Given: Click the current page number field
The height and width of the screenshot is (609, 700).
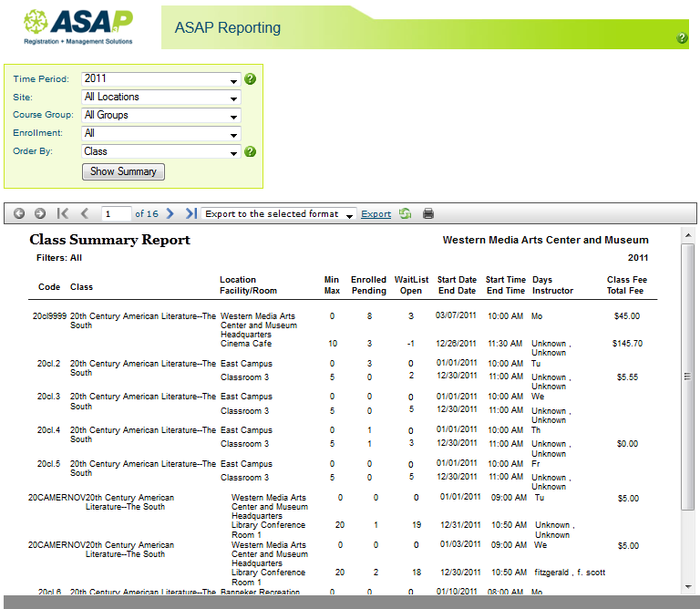Looking at the screenshot, I should [116, 214].
